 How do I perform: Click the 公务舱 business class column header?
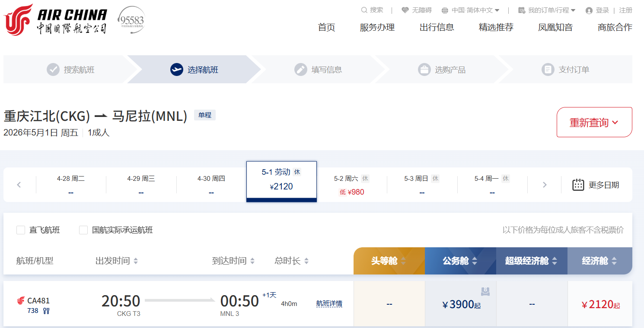pos(460,261)
